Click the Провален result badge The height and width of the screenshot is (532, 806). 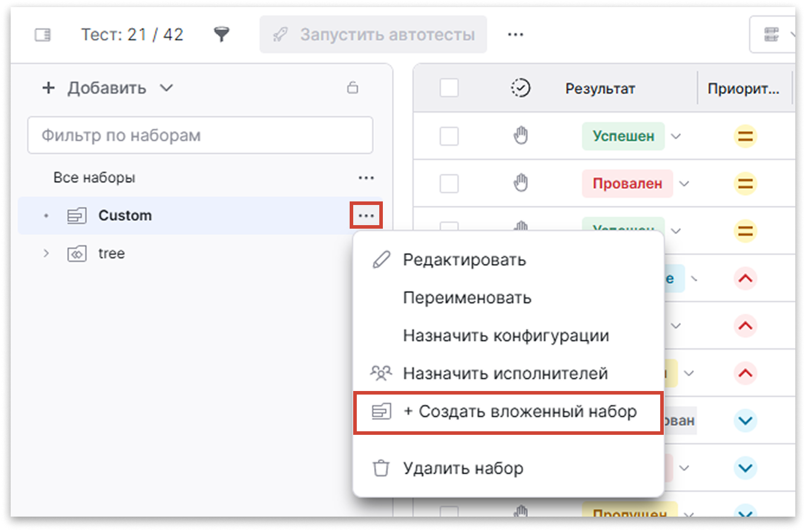click(x=628, y=184)
